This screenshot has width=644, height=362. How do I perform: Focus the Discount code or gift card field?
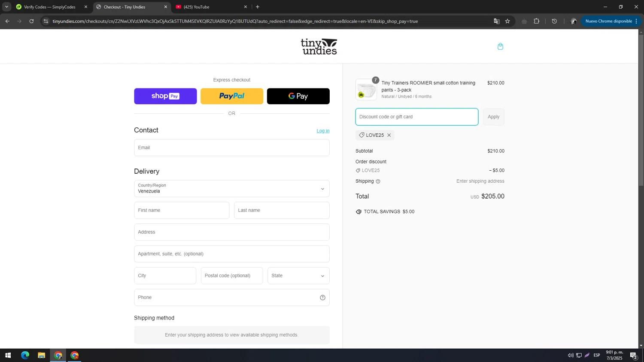[417, 117]
